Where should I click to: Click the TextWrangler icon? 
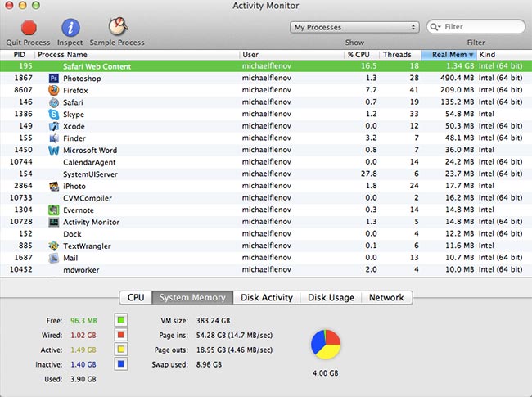pos(53,246)
